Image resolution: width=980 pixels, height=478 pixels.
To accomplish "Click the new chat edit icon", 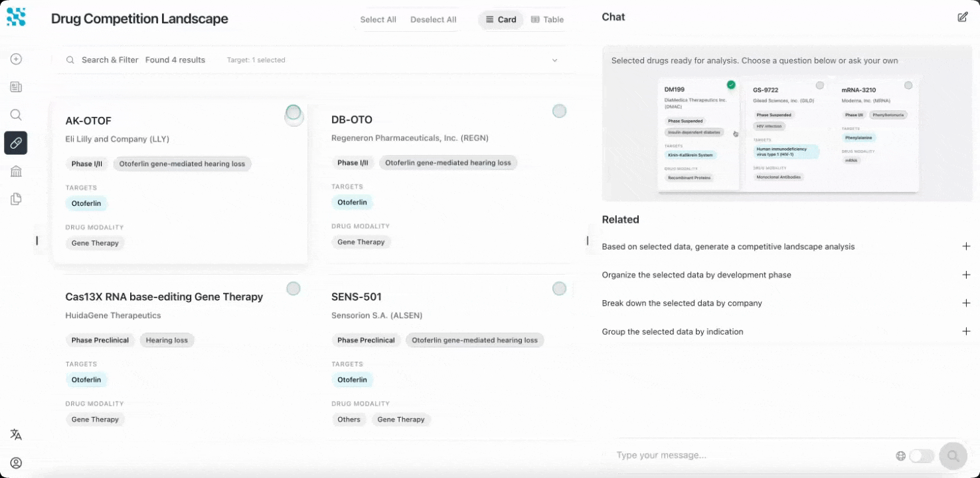I will coord(963,17).
